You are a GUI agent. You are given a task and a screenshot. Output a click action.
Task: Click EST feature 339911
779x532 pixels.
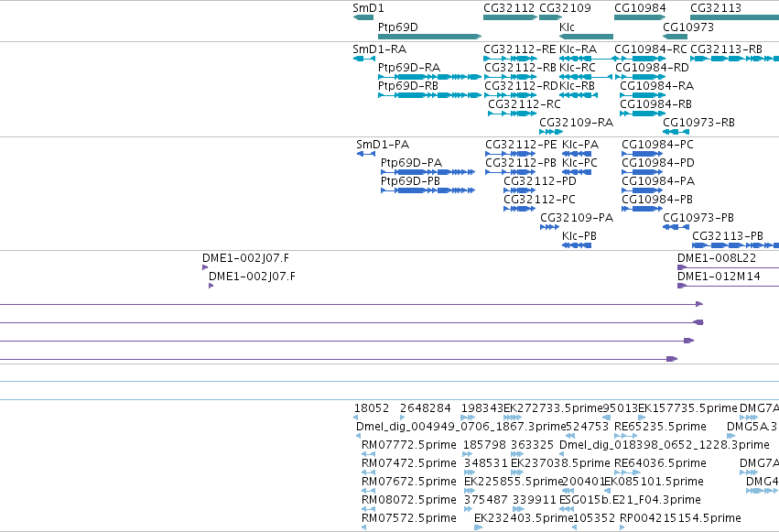[x=518, y=510]
